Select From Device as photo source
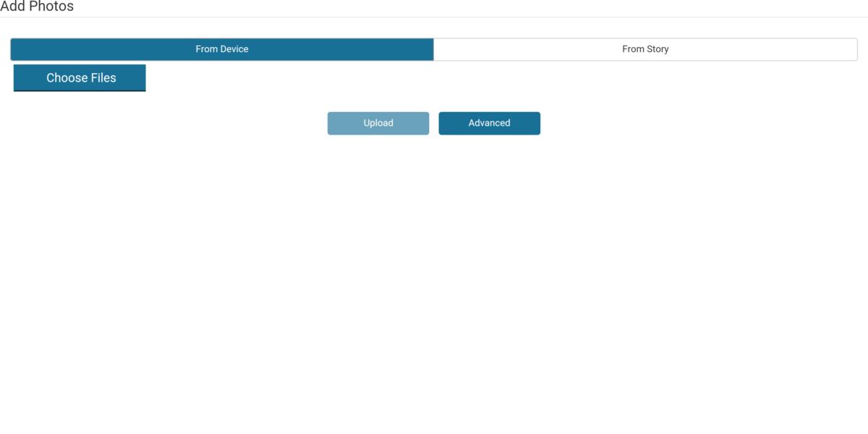 tap(222, 49)
